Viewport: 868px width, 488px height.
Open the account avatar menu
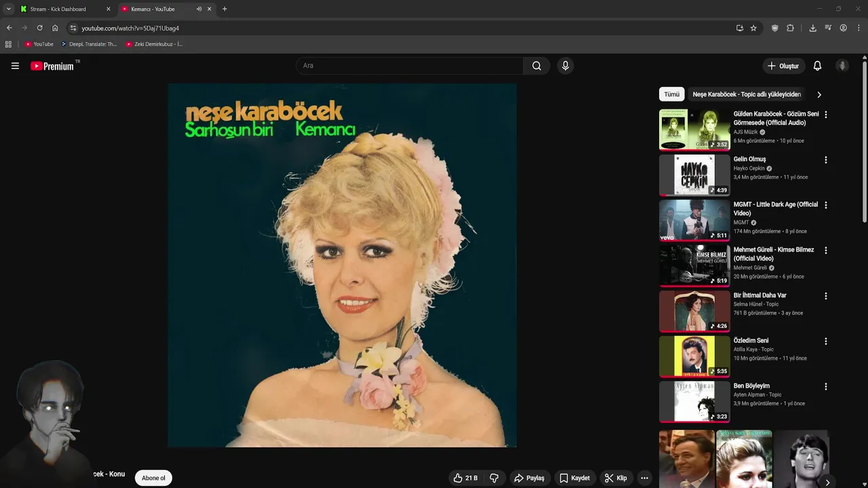(x=842, y=66)
